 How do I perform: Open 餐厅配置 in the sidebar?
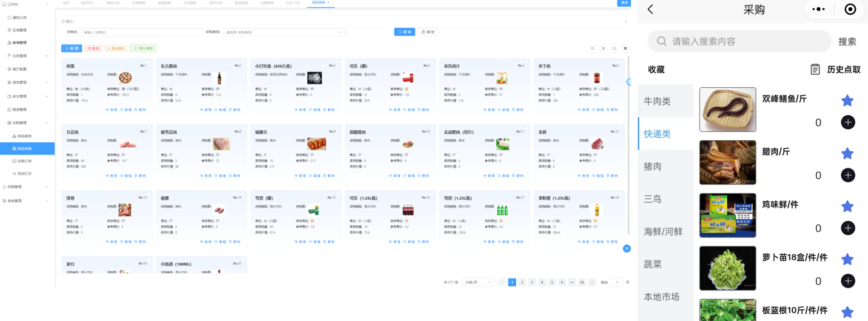click(20, 69)
